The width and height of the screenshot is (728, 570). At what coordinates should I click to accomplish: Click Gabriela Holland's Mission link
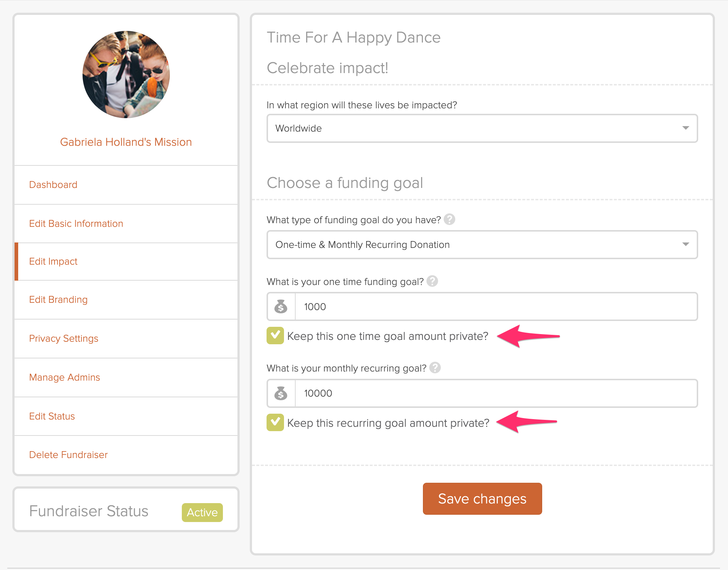point(126,142)
